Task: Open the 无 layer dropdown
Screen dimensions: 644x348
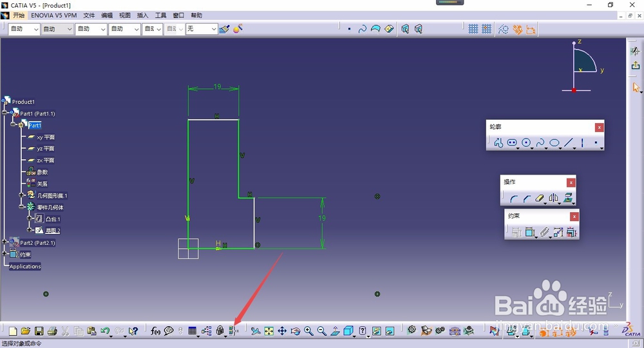Action: click(201, 29)
